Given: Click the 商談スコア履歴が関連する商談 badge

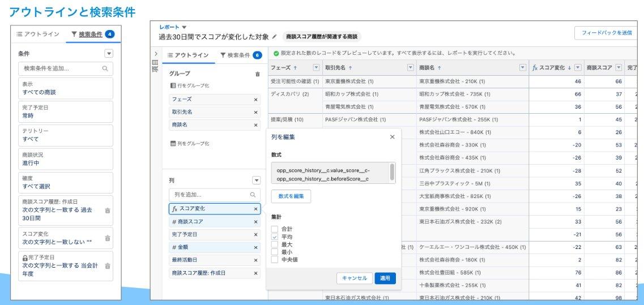Looking at the screenshot, I should (322, 37).
